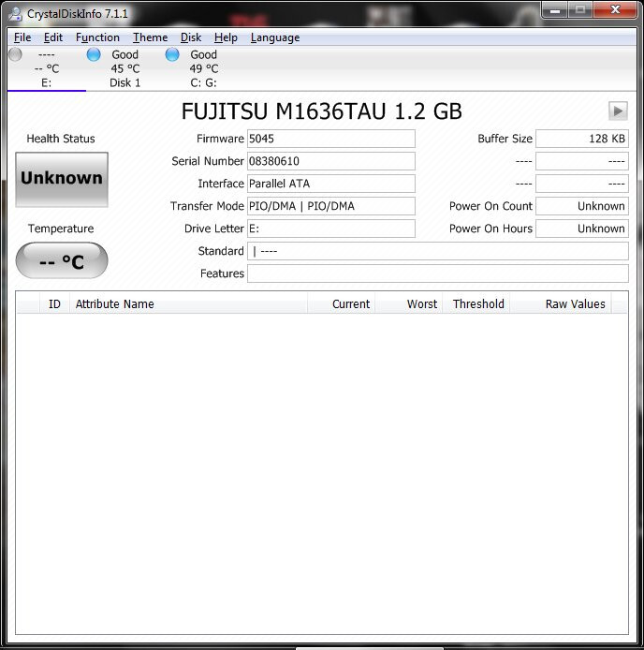Click the Raw Values column header

point(561,303)
